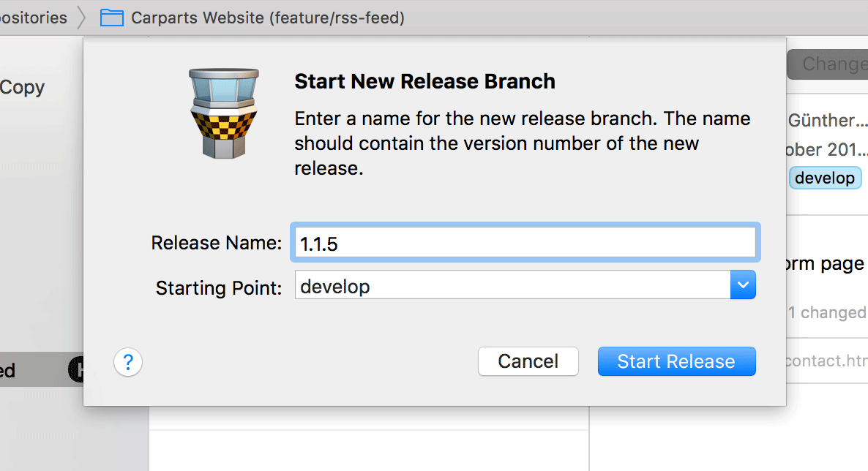The height and width of the screenshot is (471, 868).
Task: Click the breadcrumb chevron separator
Action: pyautogui.click(x=83, y=18)
